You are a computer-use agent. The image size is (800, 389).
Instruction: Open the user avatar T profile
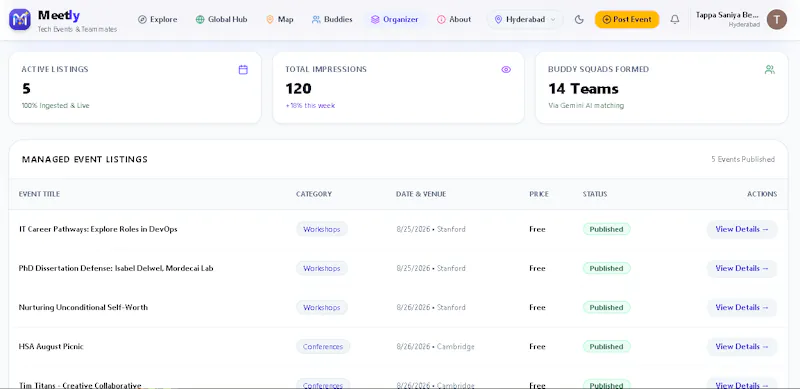777,19
